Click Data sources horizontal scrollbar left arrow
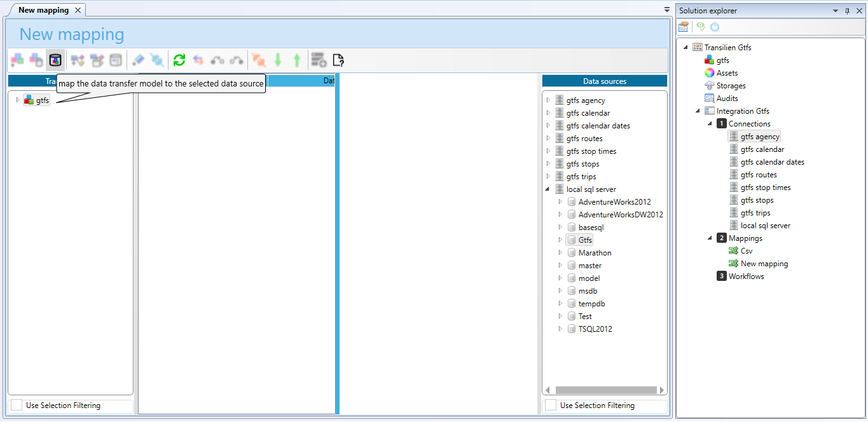Image resolution: width=868 pixels, height=422 pixels. click(548, 390)
